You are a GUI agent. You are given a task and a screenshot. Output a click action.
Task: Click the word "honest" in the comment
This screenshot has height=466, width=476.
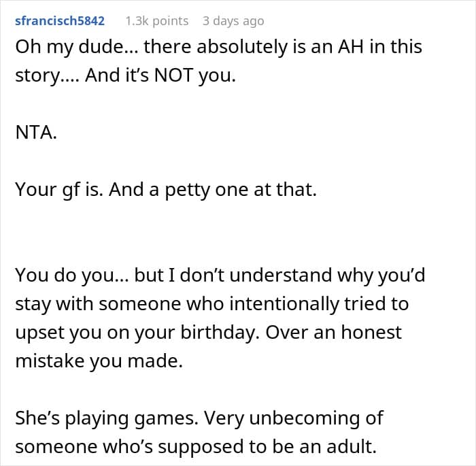(363, 332)
